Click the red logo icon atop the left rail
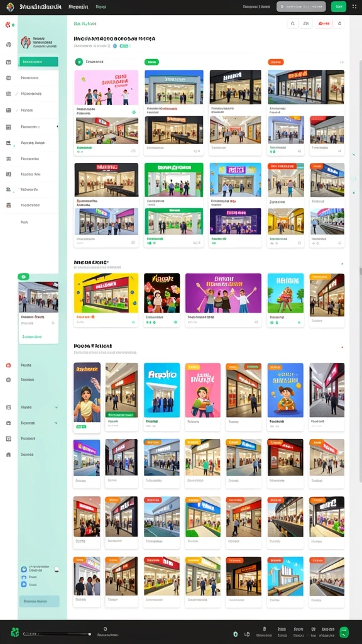The height and width of the screenshot is (644, 362). point(8,25)
